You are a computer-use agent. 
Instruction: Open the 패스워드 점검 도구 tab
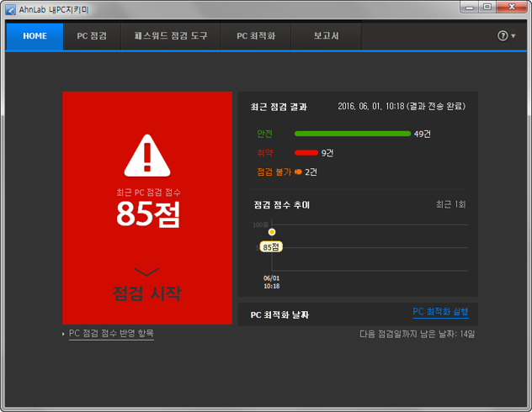coord(171,37)
